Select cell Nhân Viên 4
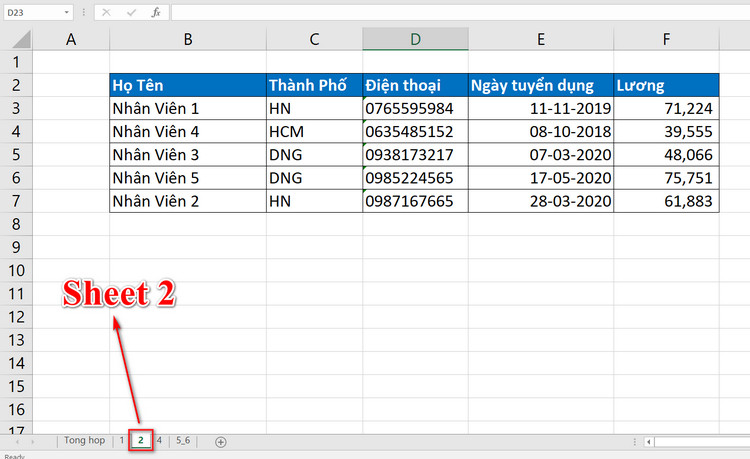Image resolution: width=750 pixels, height=459 pixels. click(188, 131)
